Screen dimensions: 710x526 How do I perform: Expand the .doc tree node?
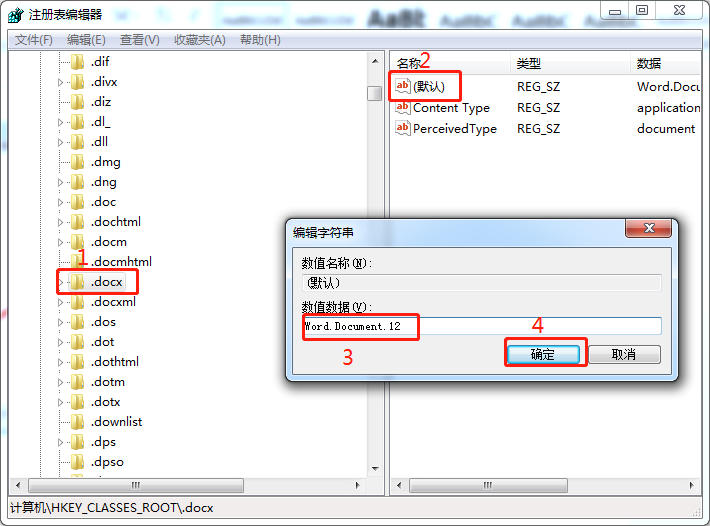click(61, 202)
